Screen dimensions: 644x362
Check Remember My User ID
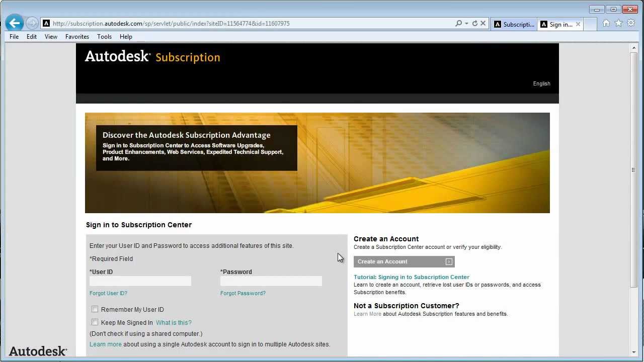[95, 309]
